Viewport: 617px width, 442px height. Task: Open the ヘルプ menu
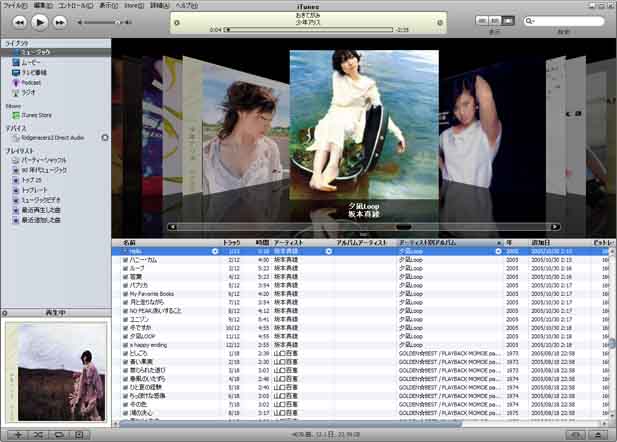point(187,6)
